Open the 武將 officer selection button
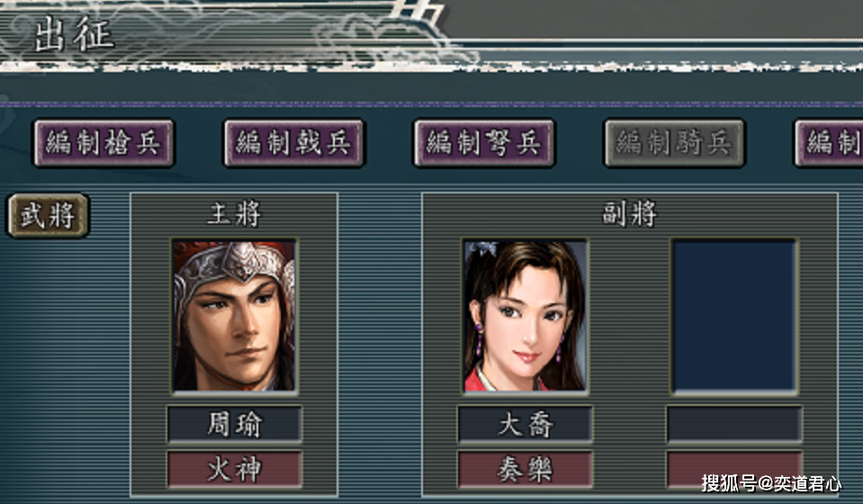Viewport: 863px width, 504px height. [48, 215]
